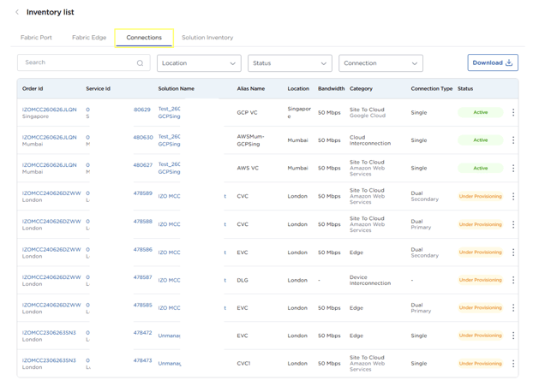The image size is (533, 392).
Task: Open the Connection filter dropdown
Action: tap(380, 63)
